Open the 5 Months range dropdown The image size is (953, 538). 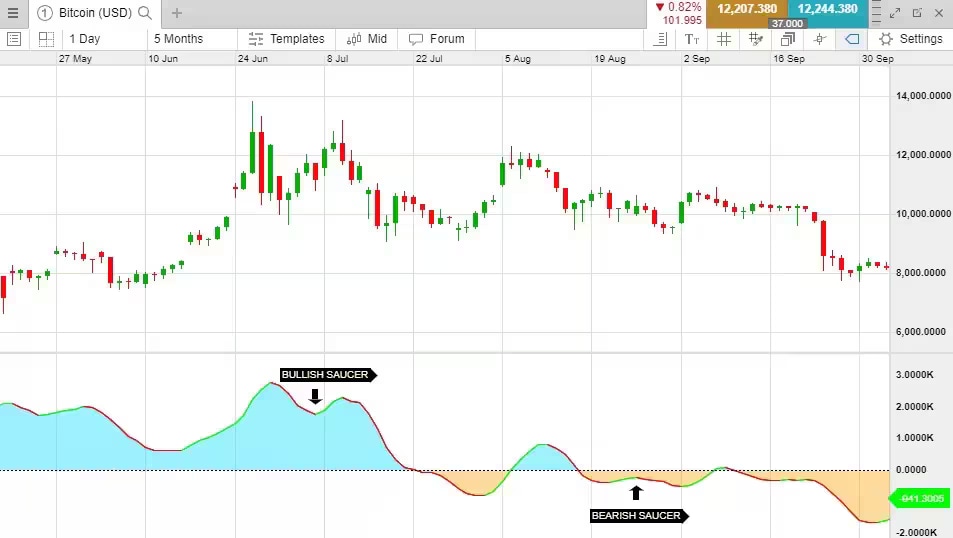[x=178, y=39]
